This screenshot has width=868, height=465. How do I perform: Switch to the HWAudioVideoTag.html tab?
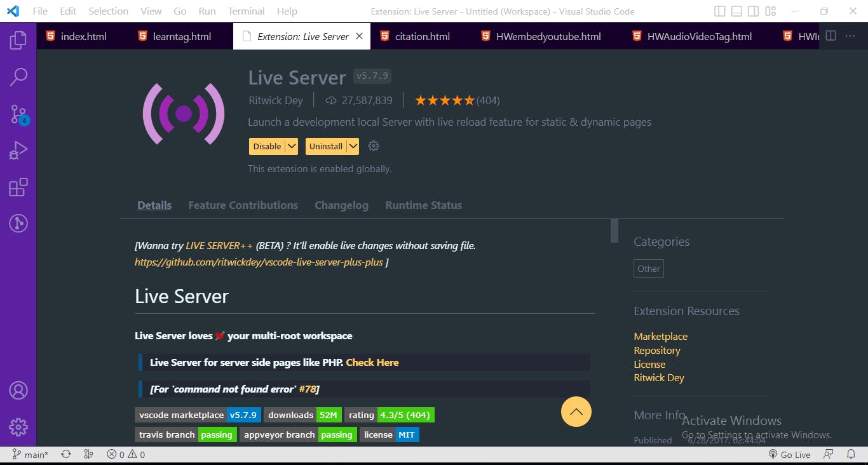click(x=699, y=36)
